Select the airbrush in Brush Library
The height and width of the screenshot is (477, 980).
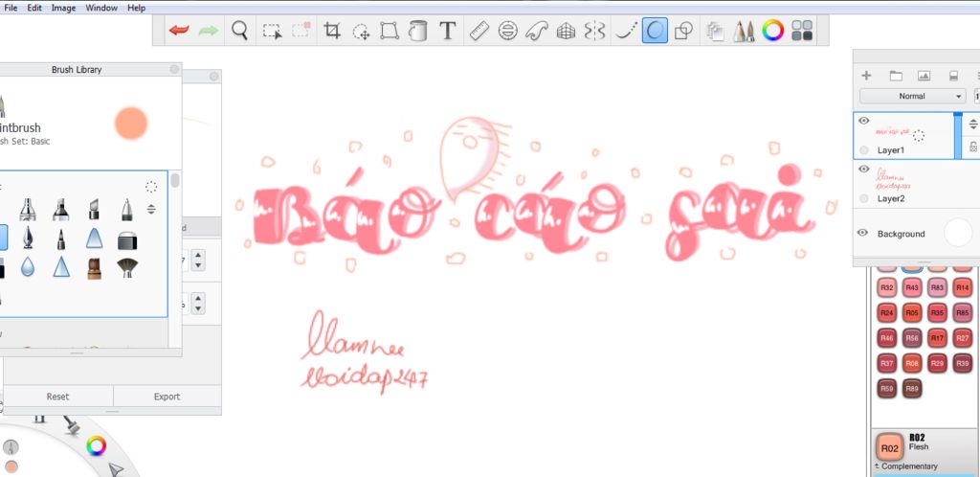pyautogui.click(x=28, y=210)
